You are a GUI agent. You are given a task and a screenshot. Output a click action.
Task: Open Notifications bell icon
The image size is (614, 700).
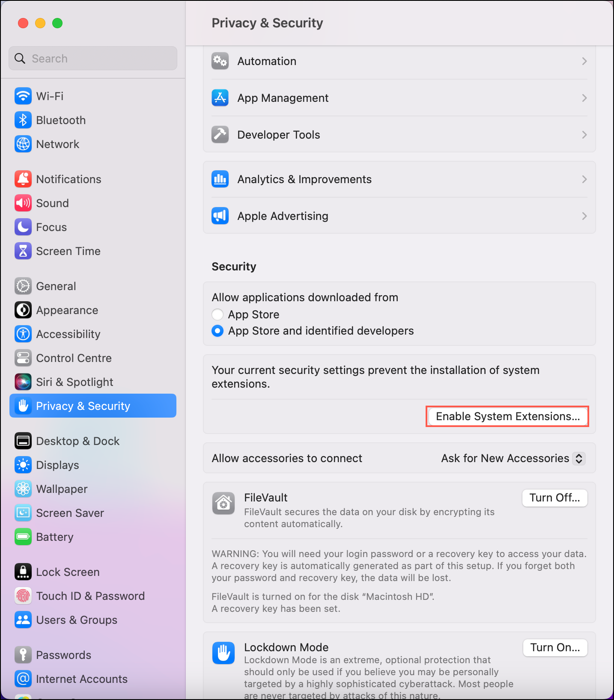pos(23,179)
